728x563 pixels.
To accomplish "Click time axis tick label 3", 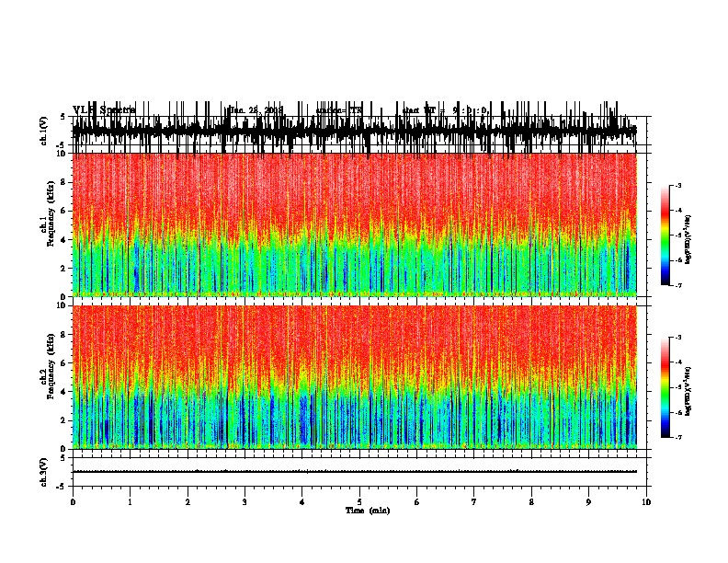I will point(245,502).
